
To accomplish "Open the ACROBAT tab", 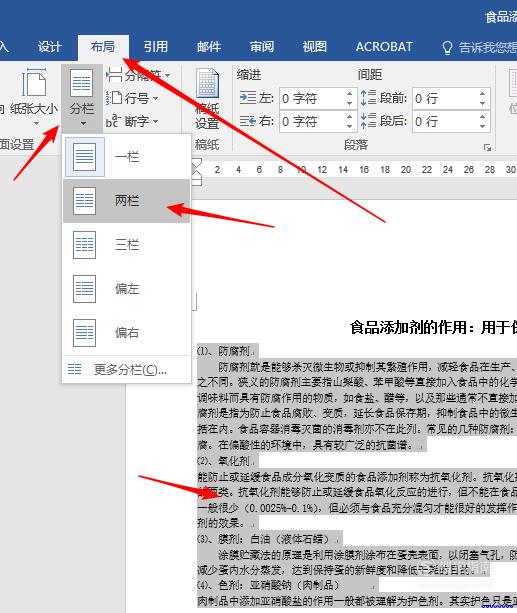I will (384, 47).
